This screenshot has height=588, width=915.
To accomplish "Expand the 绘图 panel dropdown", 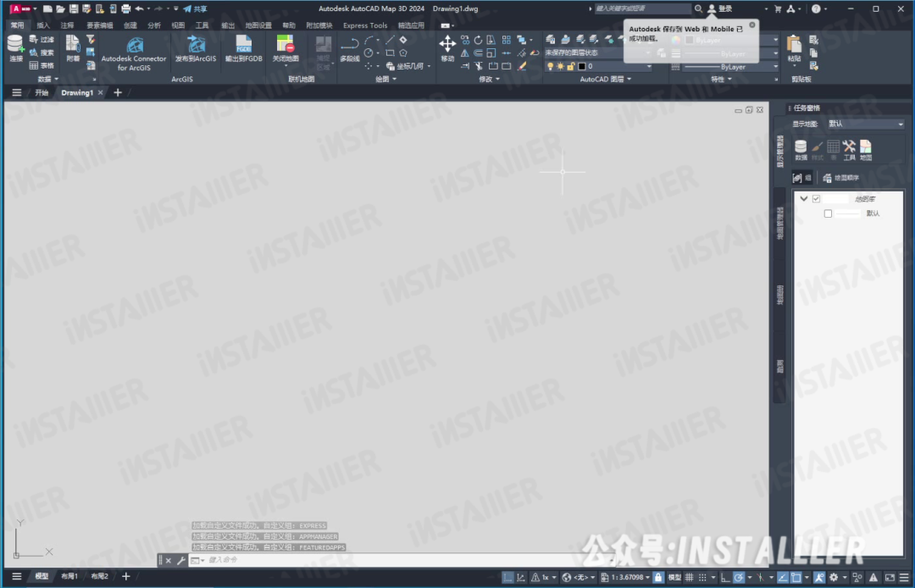I will point(385,79).
